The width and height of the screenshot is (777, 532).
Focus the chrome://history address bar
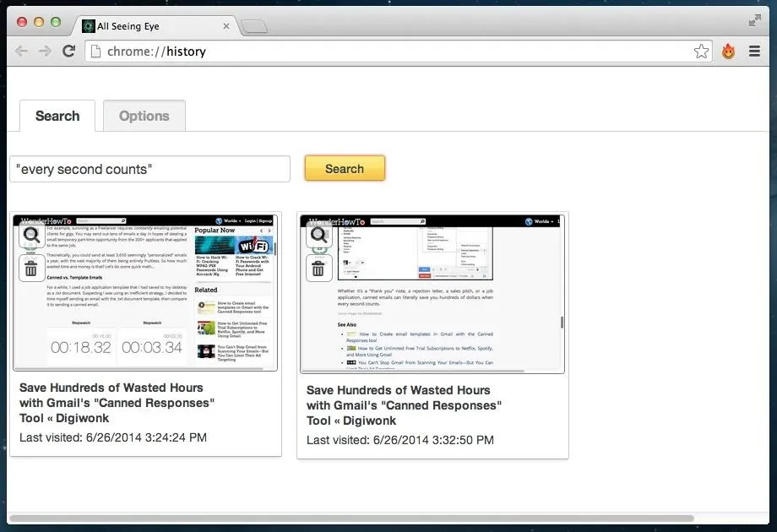tap(399, 51)
